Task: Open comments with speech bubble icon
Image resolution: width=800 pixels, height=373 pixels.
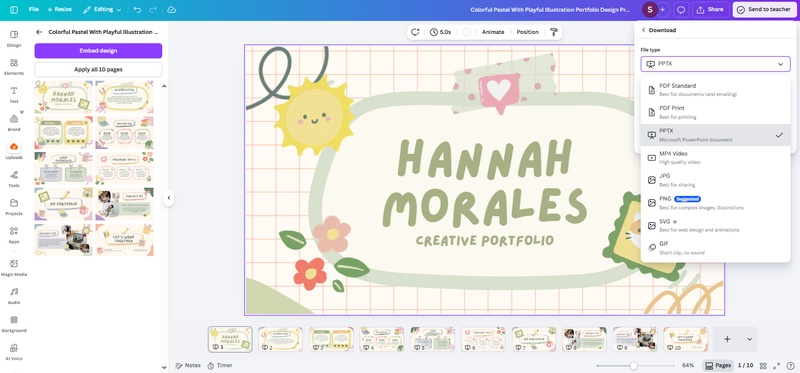Action: pos(680,10)
